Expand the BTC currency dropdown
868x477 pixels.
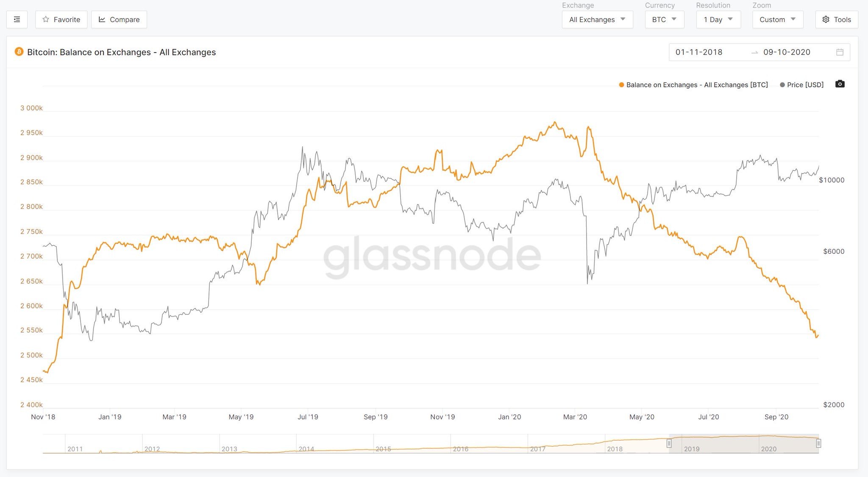tap(664, 19)
